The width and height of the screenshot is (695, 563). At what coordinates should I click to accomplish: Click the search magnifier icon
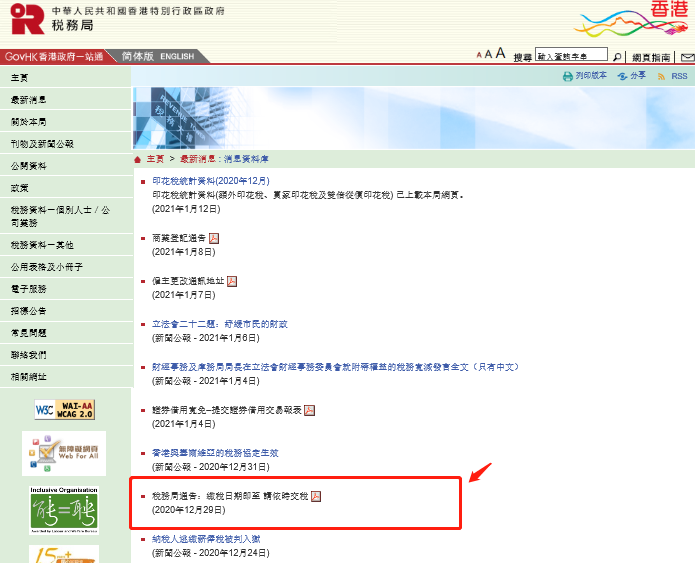point(617,57)
